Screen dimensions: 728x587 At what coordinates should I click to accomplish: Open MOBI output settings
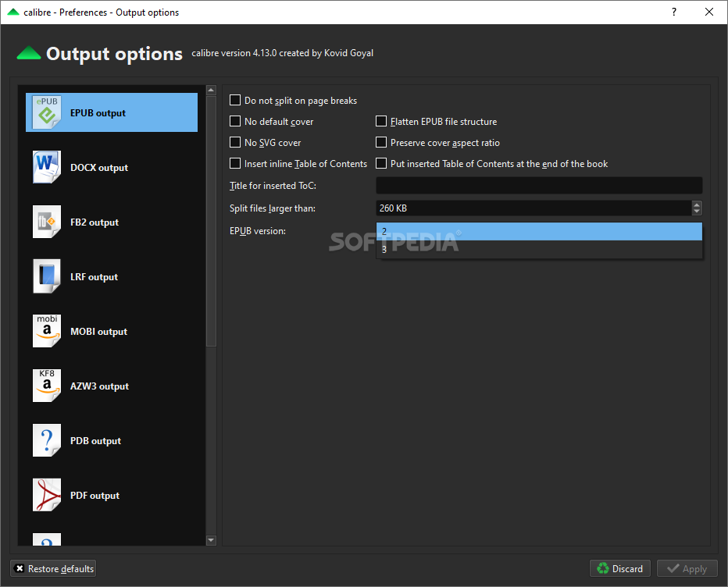112,331
